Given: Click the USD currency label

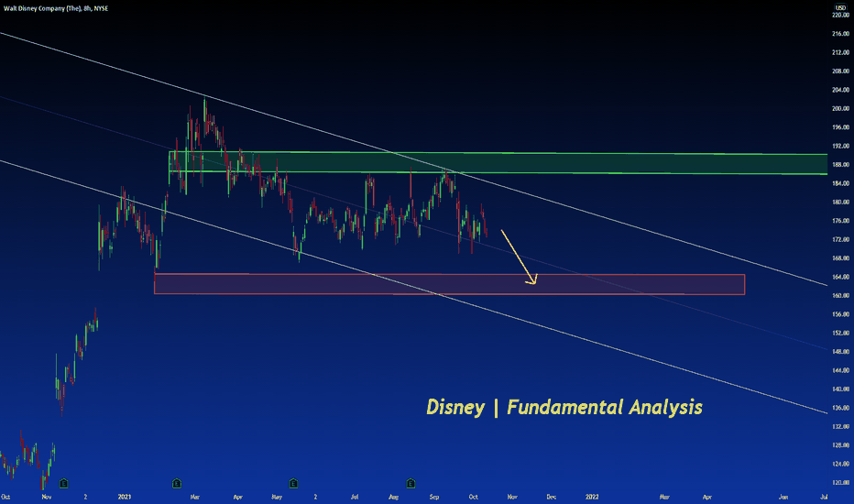Looking at the screenshot, I should click(x=840, y=7).
